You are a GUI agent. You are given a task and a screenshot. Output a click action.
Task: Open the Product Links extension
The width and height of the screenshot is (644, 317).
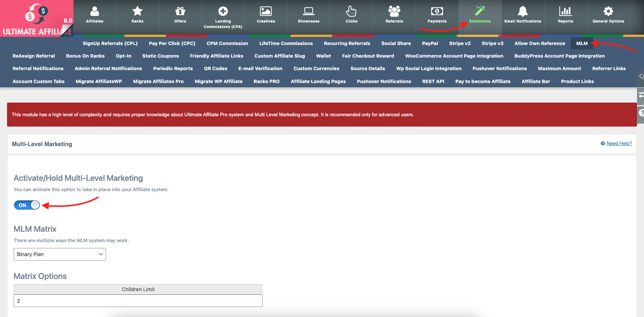[x=577, y=82]
